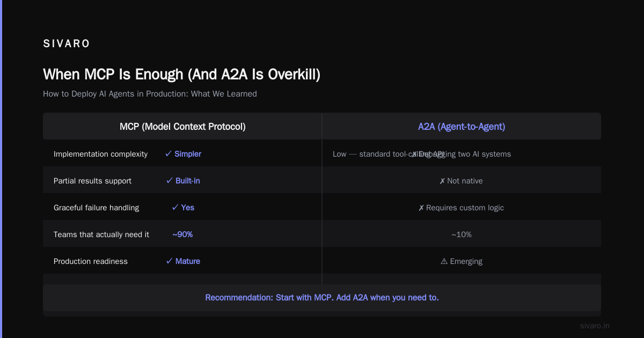Click the ~90% value in MCP column
Viewport: 644px width, 338px height.
(x=182, y=234)
